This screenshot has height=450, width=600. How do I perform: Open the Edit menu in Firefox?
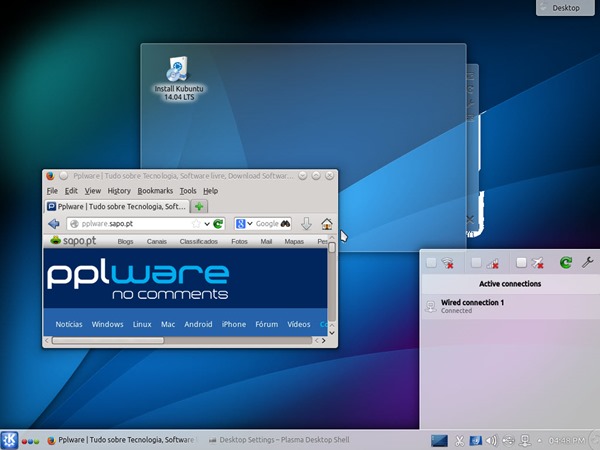pos(71,191)
